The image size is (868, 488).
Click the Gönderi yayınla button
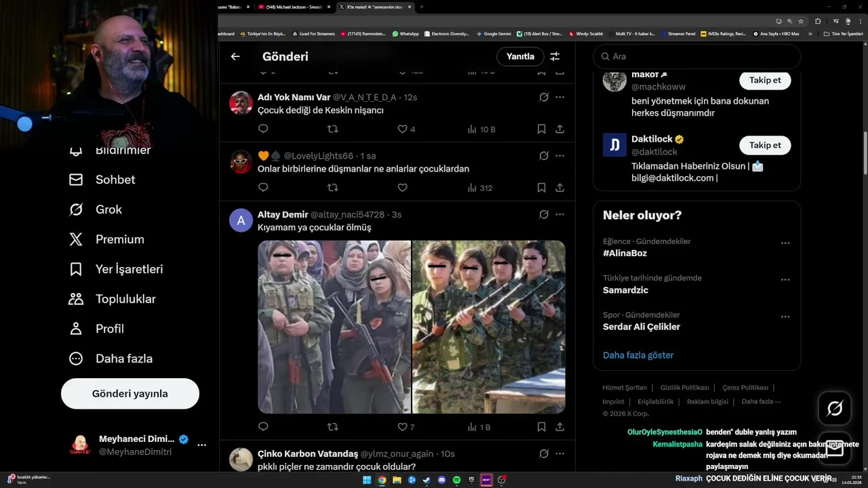coord(130,394)
